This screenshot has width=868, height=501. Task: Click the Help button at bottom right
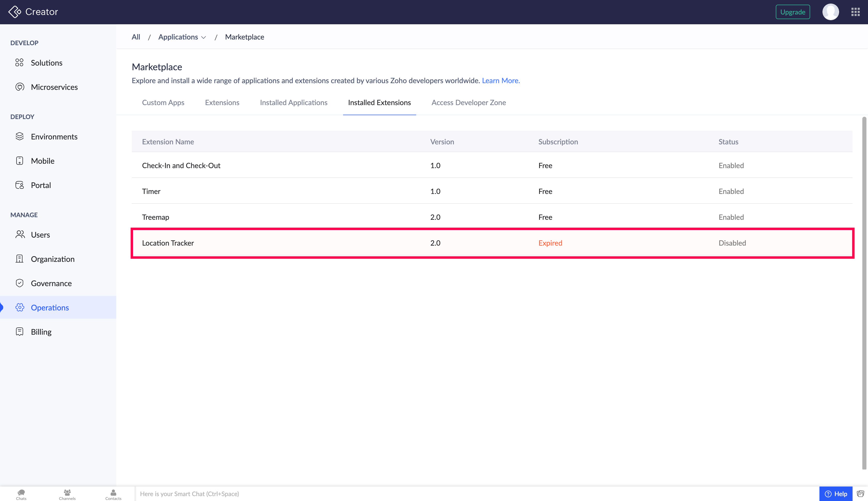(x=836, y=494)
